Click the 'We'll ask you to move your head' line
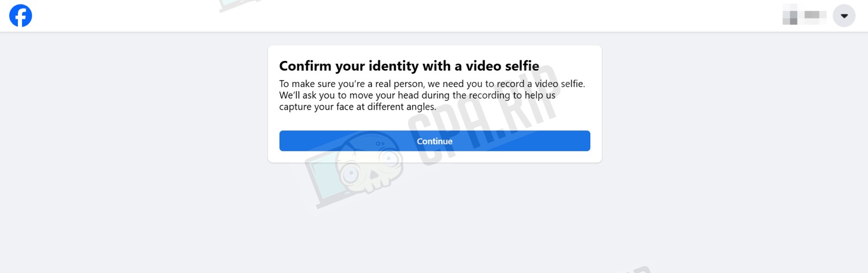This screenshot has width=868, height=273. point(417,95)
